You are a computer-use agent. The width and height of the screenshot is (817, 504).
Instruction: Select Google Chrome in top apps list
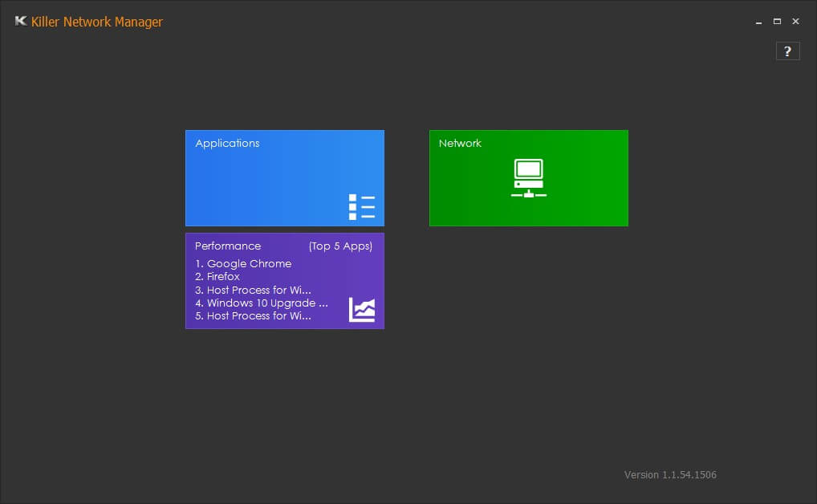243,264
